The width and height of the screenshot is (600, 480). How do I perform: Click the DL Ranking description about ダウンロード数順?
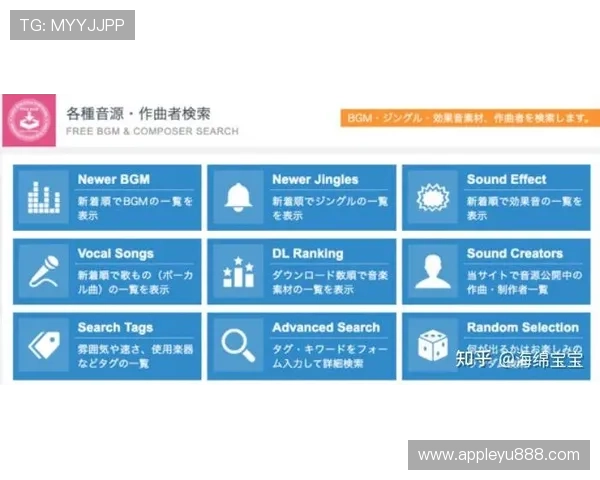330,282
